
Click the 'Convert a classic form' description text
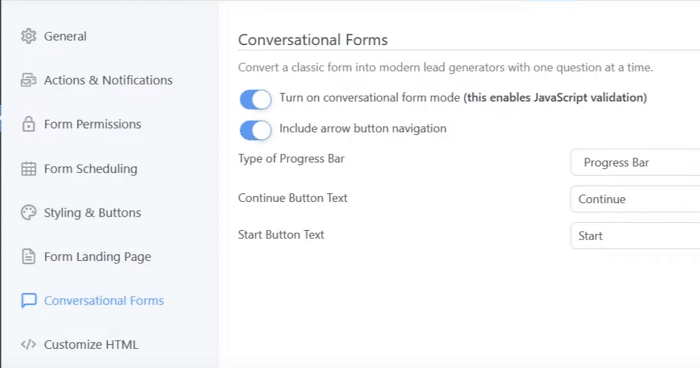[x=445, y=67]
